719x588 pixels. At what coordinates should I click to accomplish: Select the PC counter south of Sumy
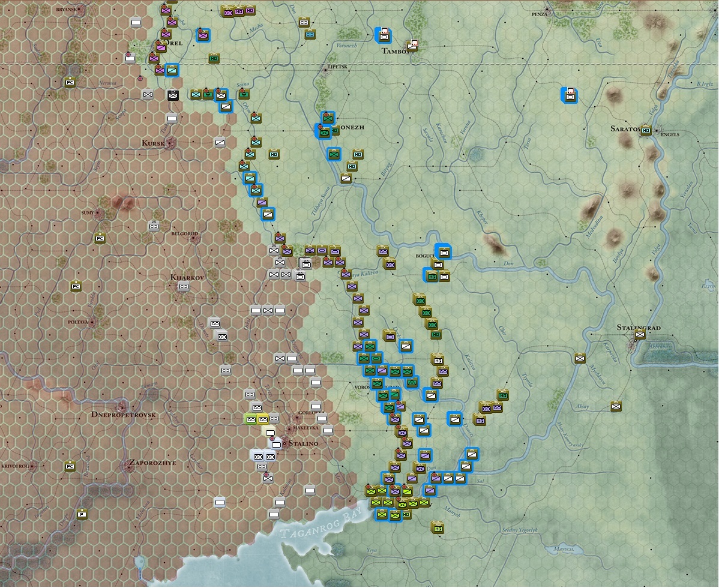tap(100, 238)
